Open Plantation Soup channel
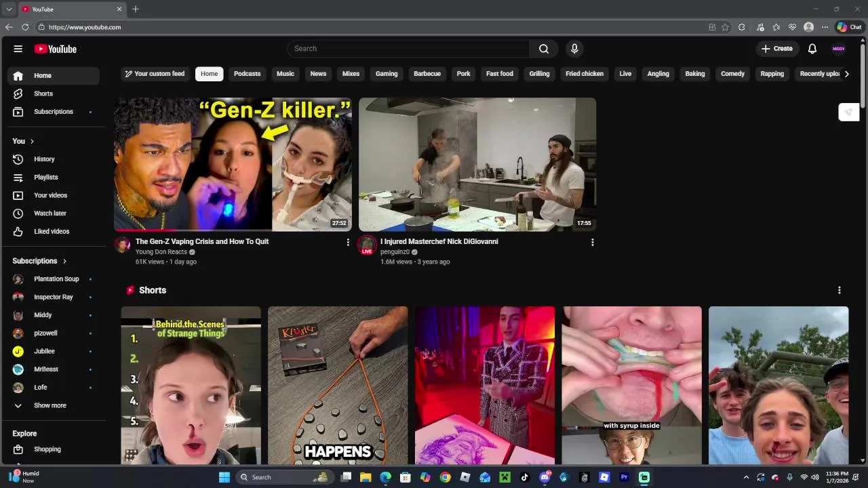 54,279
